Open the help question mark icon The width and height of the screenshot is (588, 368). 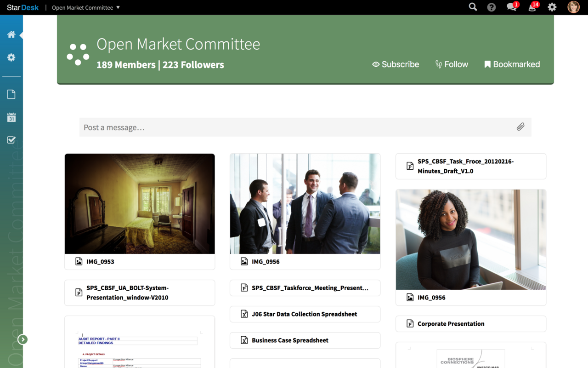coord(492,7)
